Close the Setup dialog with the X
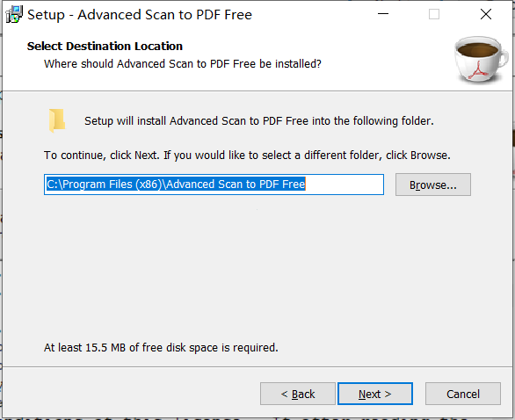Screen dimensions: 515x420 pyautogui.click(x=486, y=14)
